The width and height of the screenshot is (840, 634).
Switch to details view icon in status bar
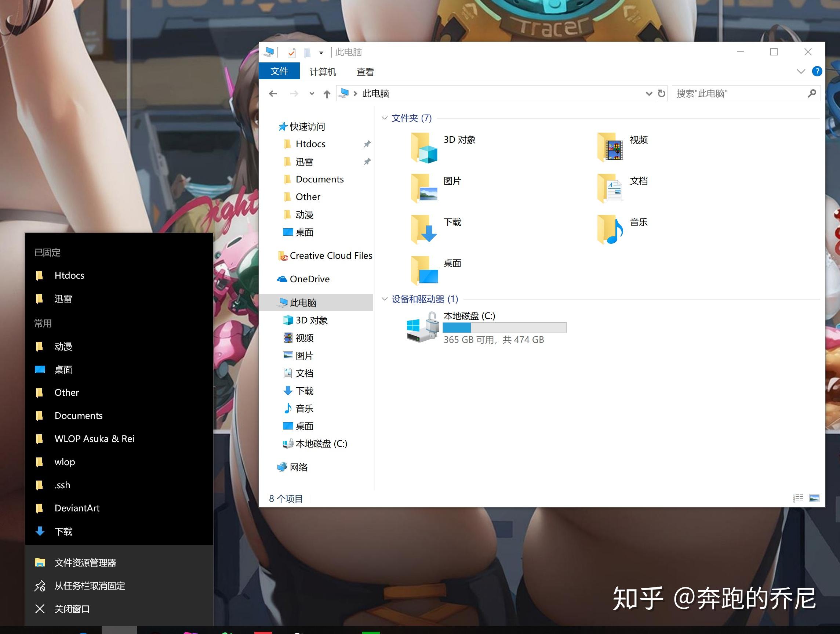coord(798,499)
